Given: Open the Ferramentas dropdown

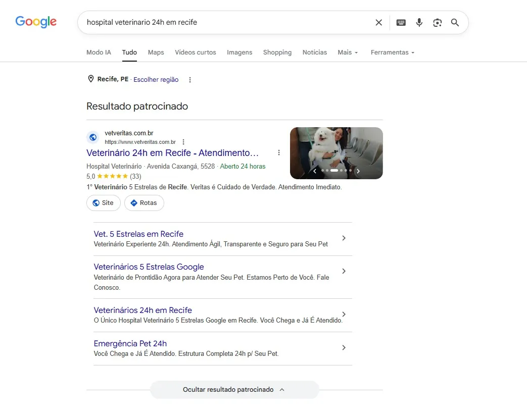Looking at the screenshot, I should (393, 52).
